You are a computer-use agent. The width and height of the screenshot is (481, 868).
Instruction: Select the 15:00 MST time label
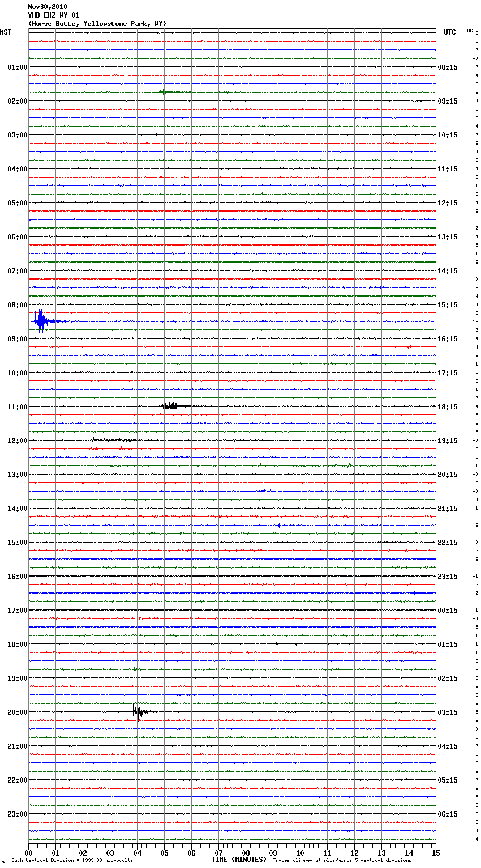[x=17, y=543]
